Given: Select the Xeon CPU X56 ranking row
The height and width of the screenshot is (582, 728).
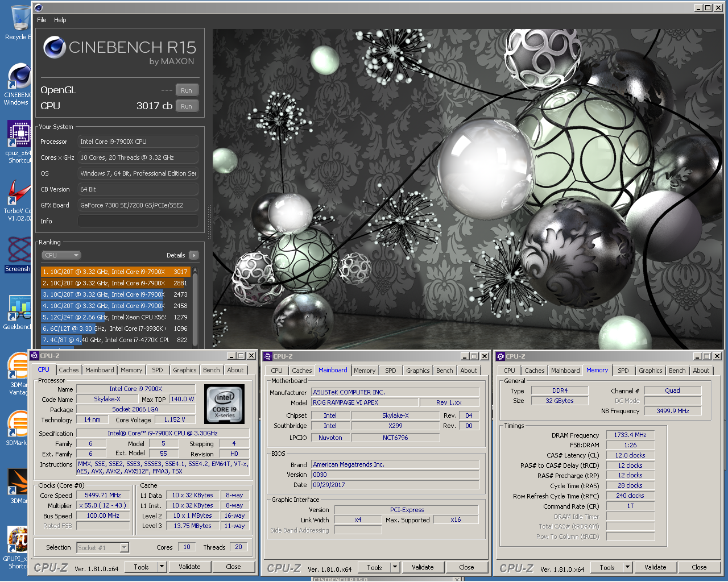Looking at the screenshot, I should coord(116,317).
